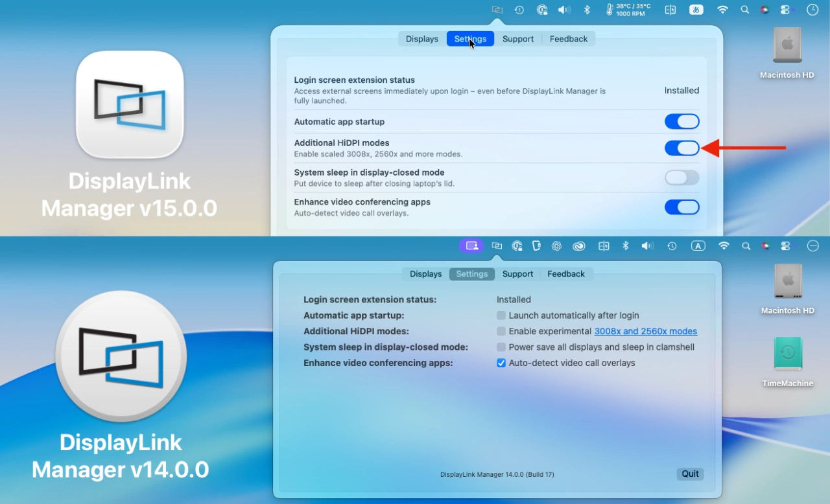Open the 3008x and 2560x modes link

point(645,331)
